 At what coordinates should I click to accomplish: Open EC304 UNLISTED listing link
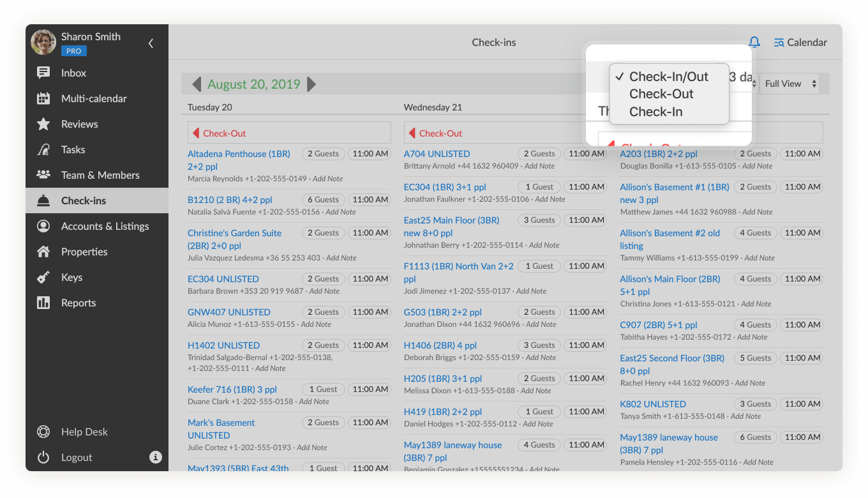pos(223,279)
